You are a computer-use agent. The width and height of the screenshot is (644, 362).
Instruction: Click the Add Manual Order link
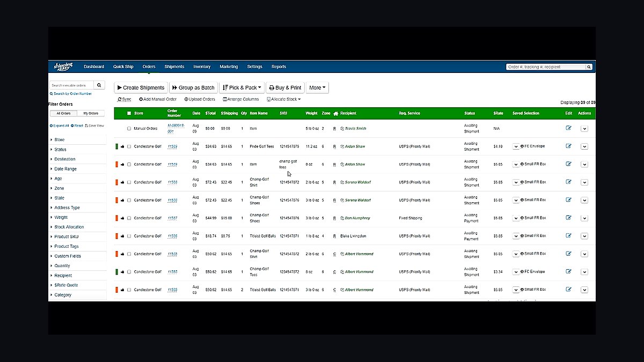pos(158,99)
